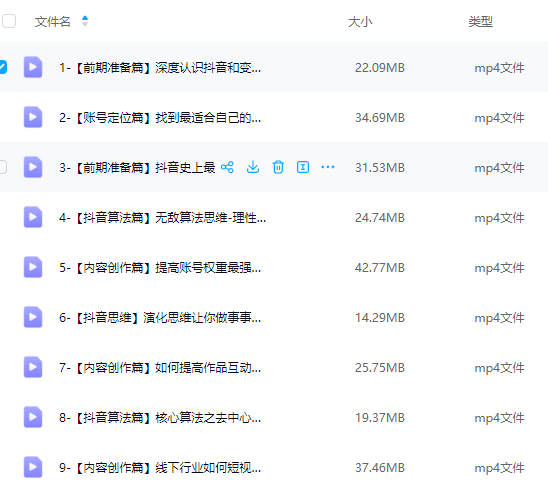Toggle the select-all checkbox in header
The width and height of the screenshot is (548, 492).
click(x=9, y=21)
